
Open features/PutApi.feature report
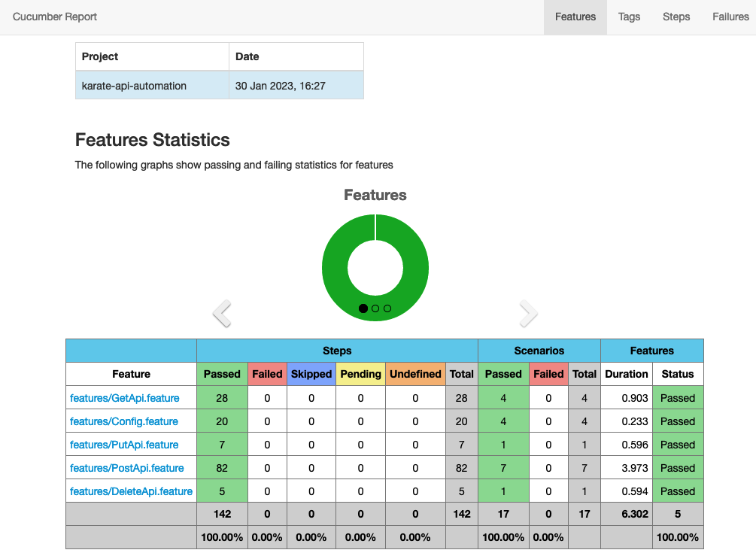[123, 445]
